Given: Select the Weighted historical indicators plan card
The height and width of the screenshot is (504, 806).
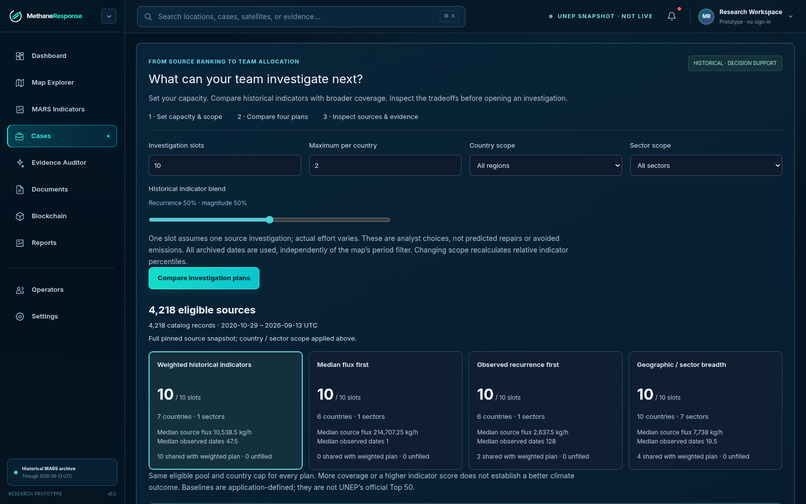Looking at the screenshot, I should [x=226, y=410].
